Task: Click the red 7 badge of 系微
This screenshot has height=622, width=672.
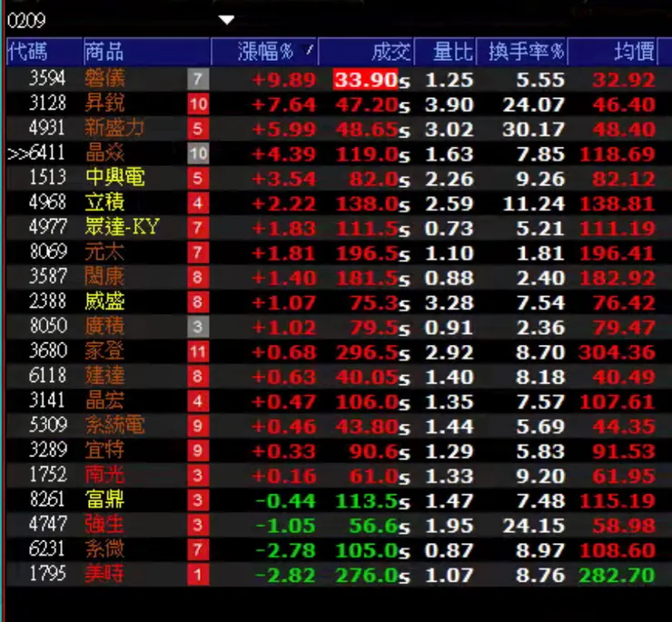Action: [198, 550]
